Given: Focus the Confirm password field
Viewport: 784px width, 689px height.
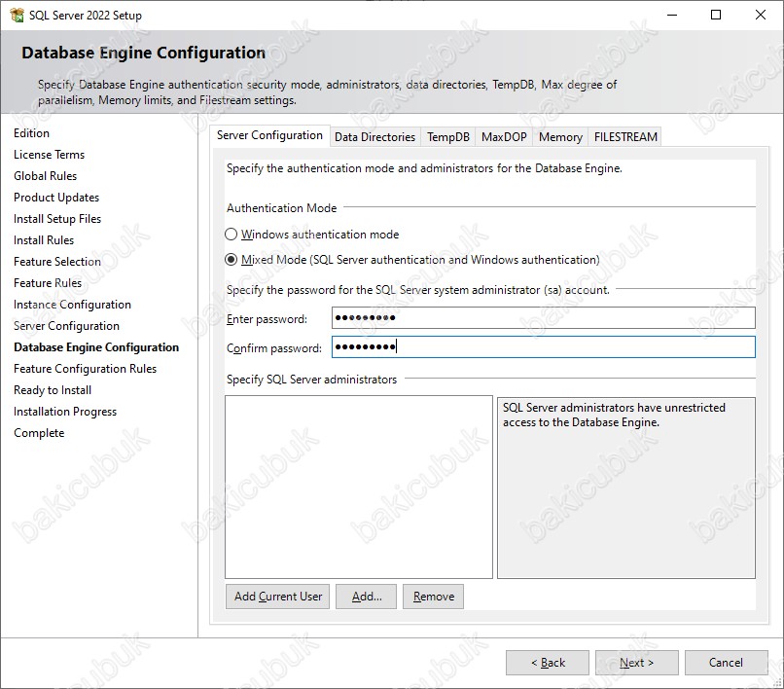Looking at the screenshot, I should 544,346.
